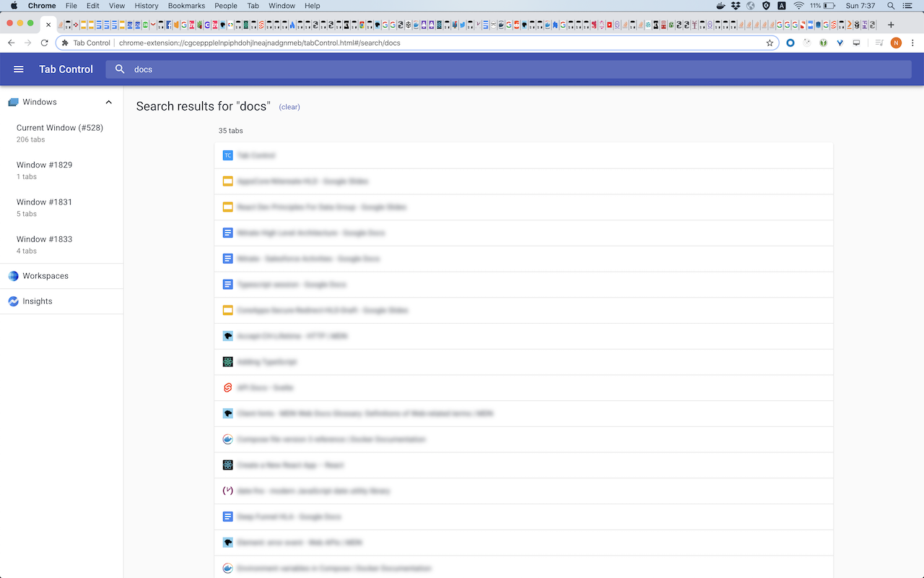The width and height of the screenshot is (924, 578).
Task: Focus the search field containing "docs"
Action: point(508,69)
